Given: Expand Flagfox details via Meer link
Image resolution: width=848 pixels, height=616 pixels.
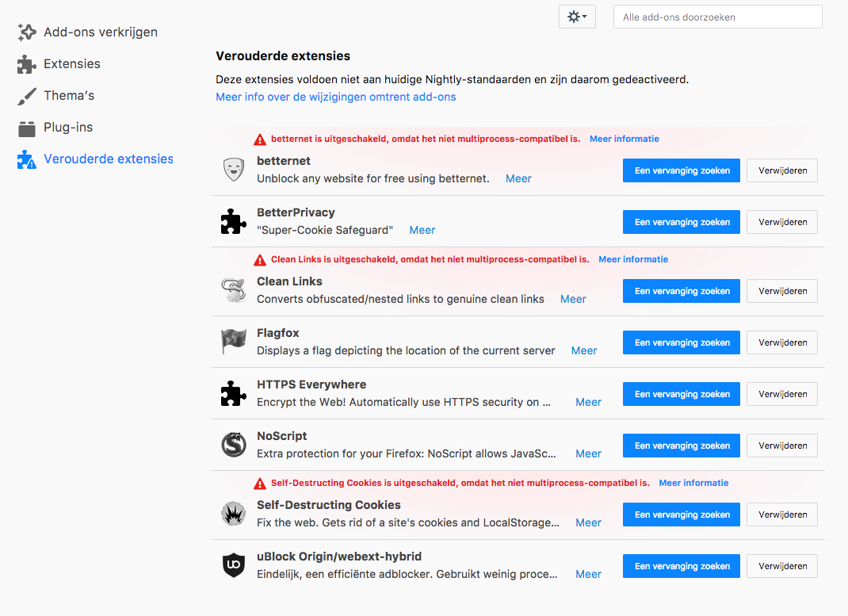Looking at the screenshot, I should 584,350.
